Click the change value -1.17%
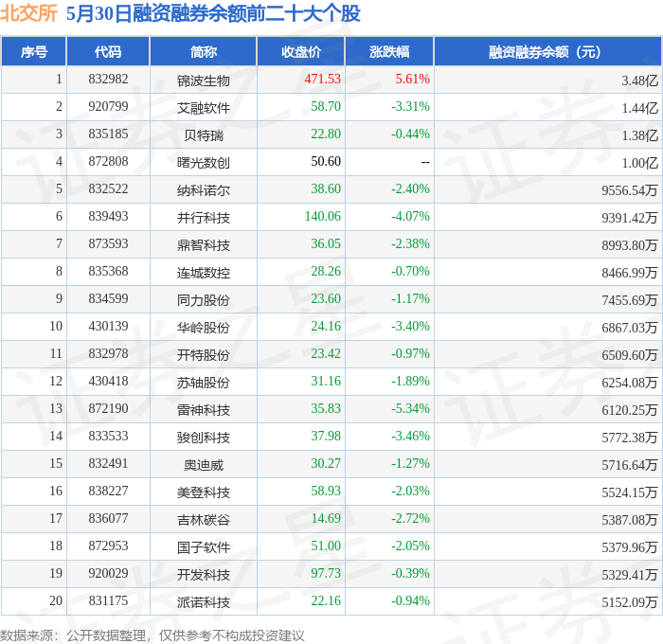This screenshot has height=644, width=663. click(410, 299)
